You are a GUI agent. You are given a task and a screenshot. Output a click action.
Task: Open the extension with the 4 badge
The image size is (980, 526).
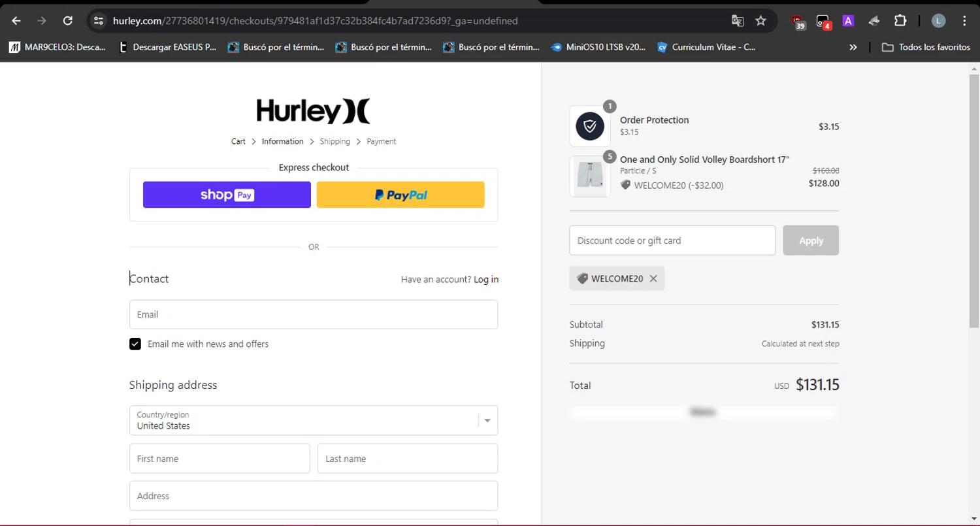click(823, 22)
